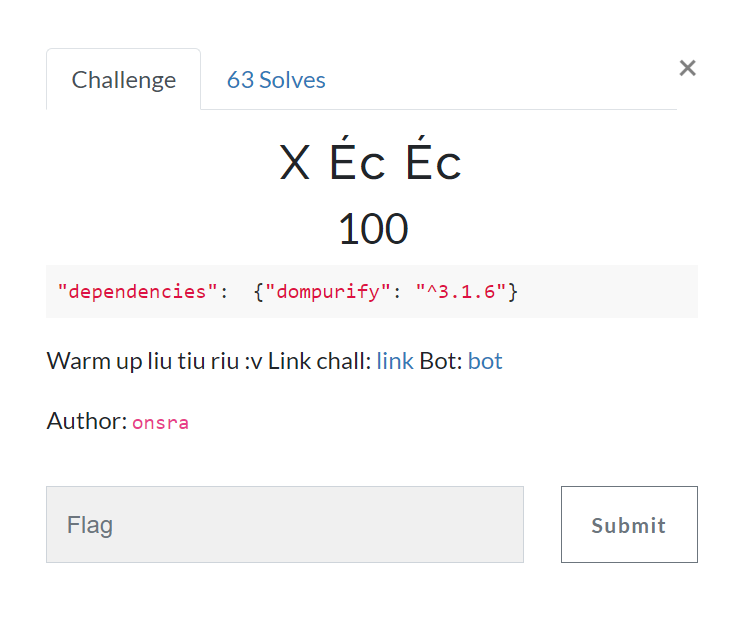Open the challenge 'link' hyperlink
Viewport: 745px width, 630px height.
[x=395, y=361]
